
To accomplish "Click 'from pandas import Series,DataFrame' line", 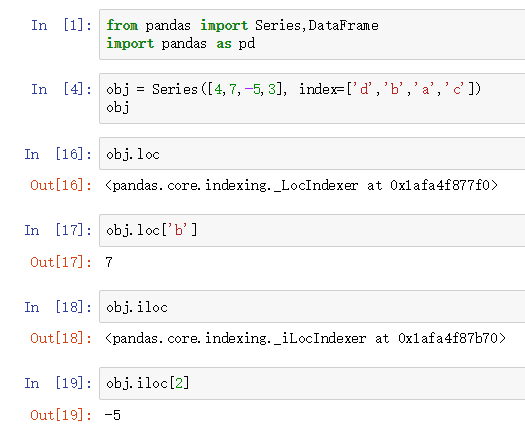I will click(242, 25).
